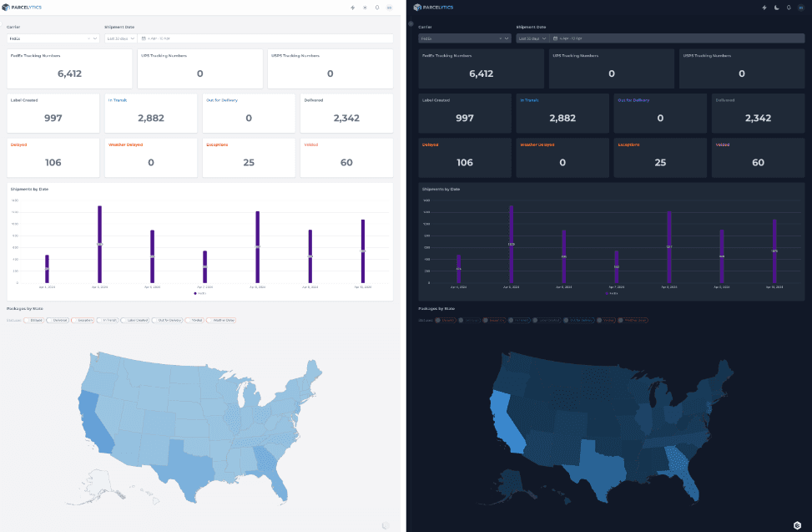Click the lightning bolt icon in light header
The width and height of the screenshot is (812, 532).
point(353,8)
